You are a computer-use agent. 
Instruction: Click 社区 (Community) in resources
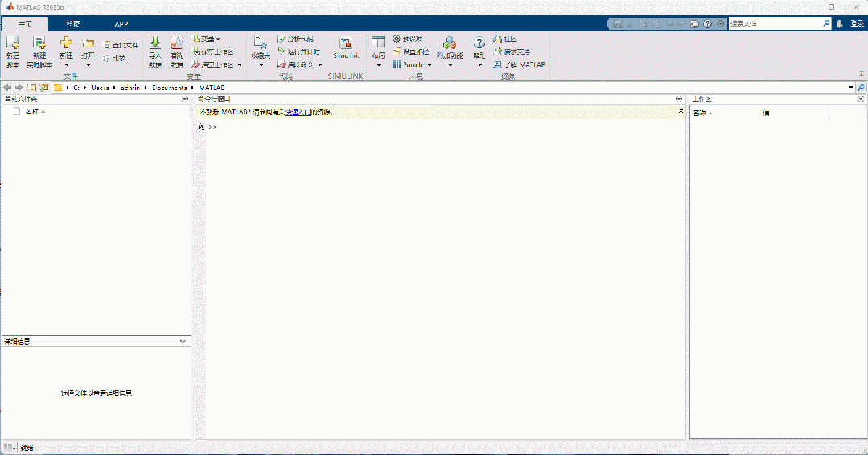coord(505,39)
